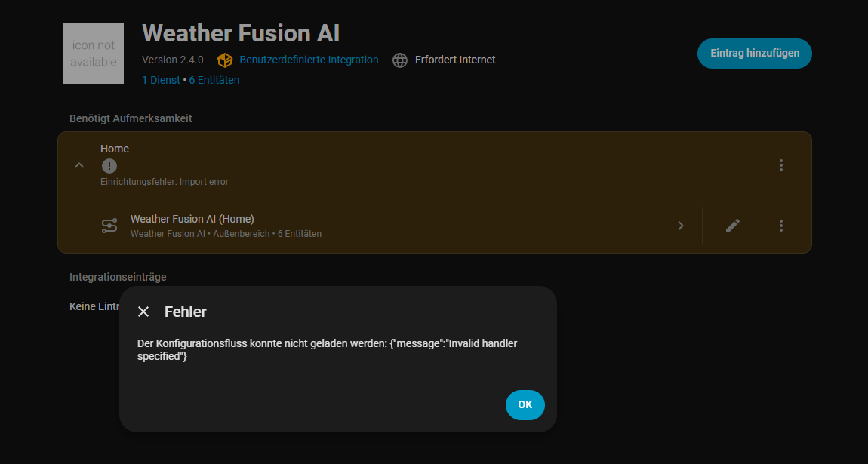This screenshot has height=464, width=868.
Task: Click the globe icon beside Erfordert Internet
Action: point(400,60)
